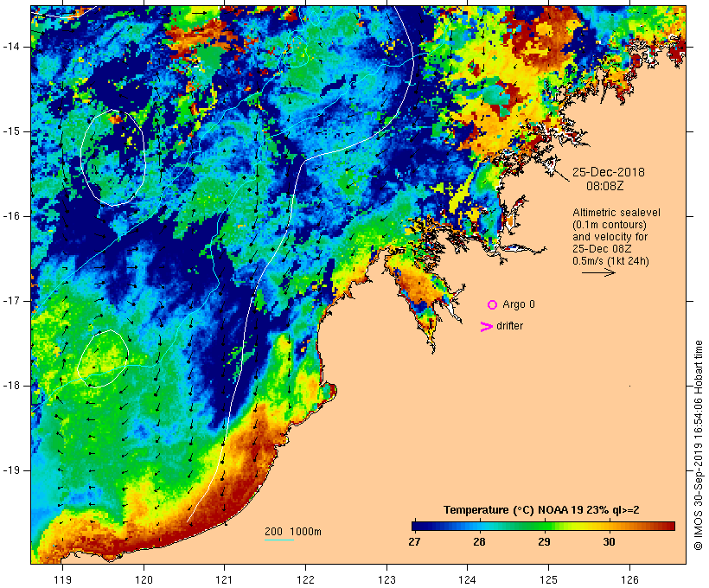Click the temperature color bar scale

(x=543, y=526)
